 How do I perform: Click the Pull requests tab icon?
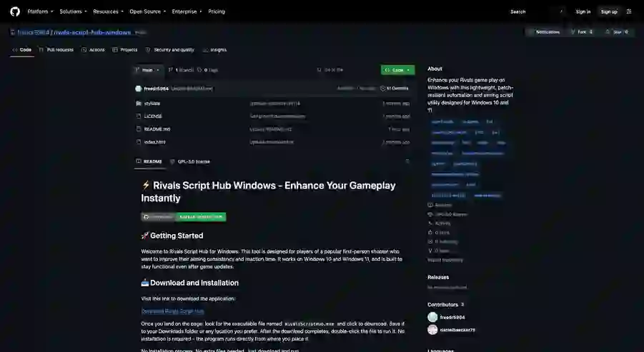point(41,50)
